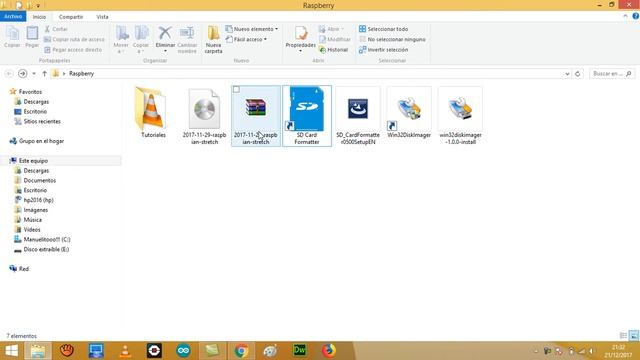
Task: Open Documentos under Este equipo
Action: pos(40,180)
